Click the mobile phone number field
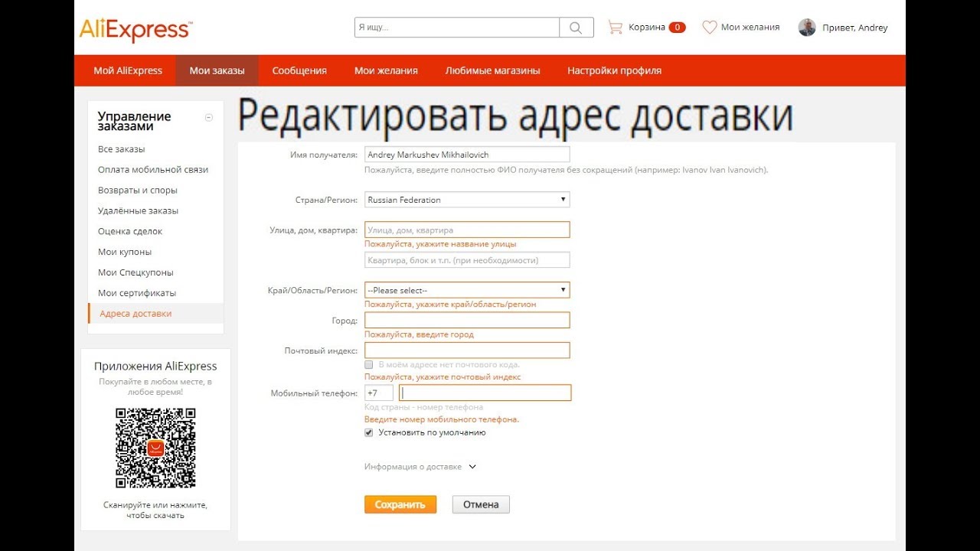 pyautogui.click(x=485, y=393)
